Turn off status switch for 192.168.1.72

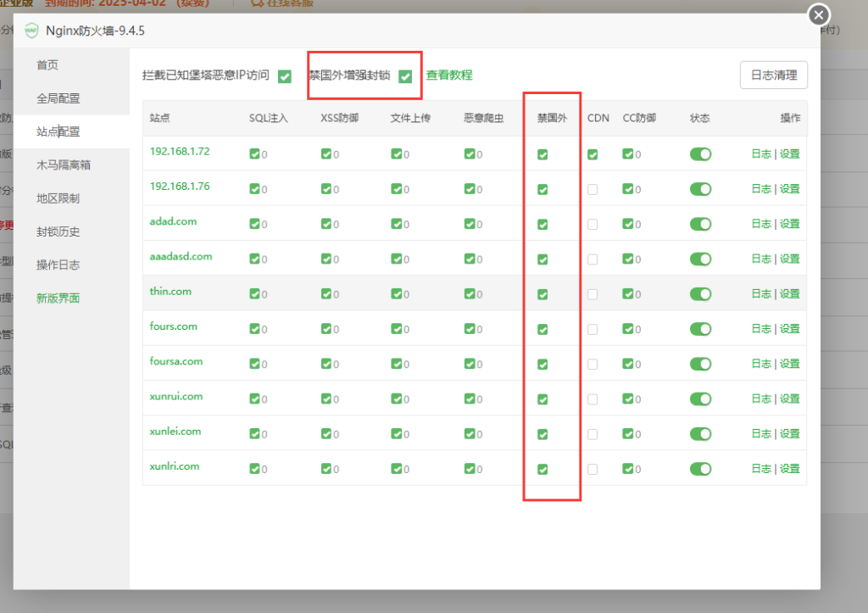(x=700, y=154)
